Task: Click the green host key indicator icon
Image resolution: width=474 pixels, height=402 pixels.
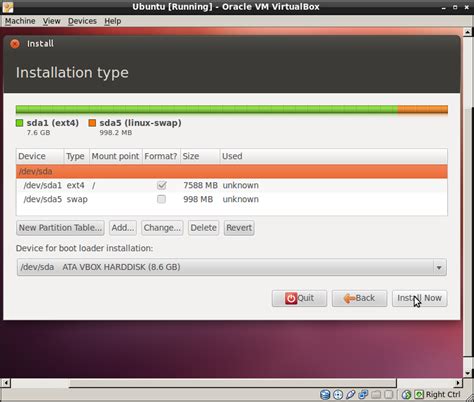Action: [419, 395]
